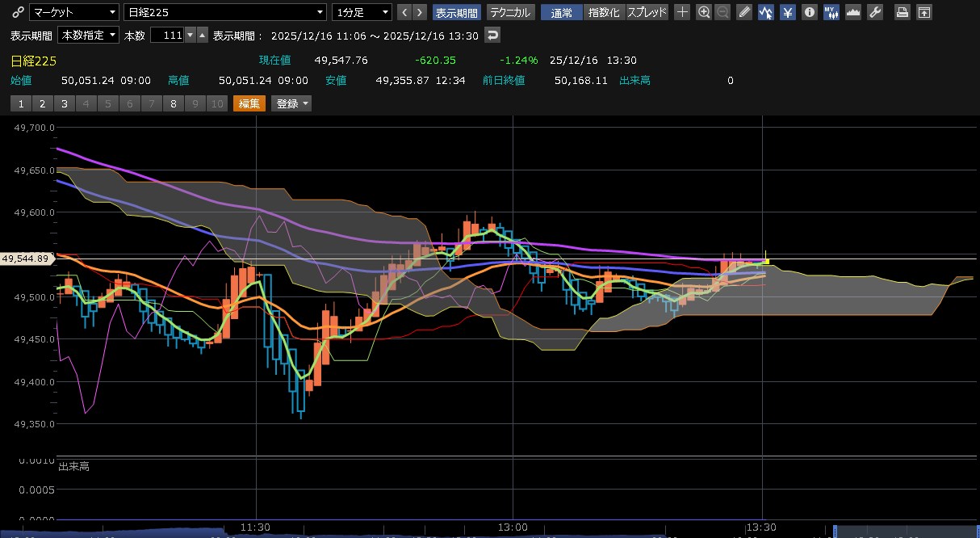Click the MY chart icon
The height and width of the screenshot is (538, 980).
831,12
